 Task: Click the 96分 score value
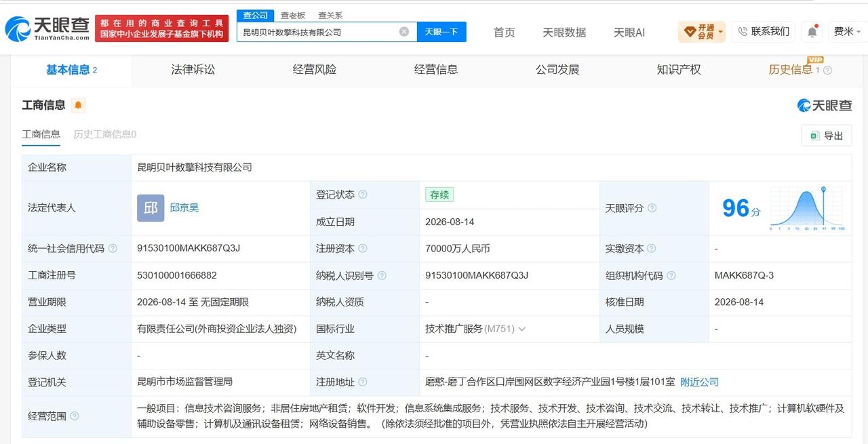click(x=741, y=208)
